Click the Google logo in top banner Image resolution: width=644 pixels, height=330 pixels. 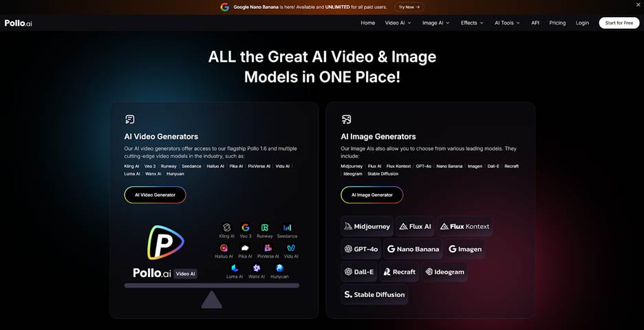[x=225, y=7]
